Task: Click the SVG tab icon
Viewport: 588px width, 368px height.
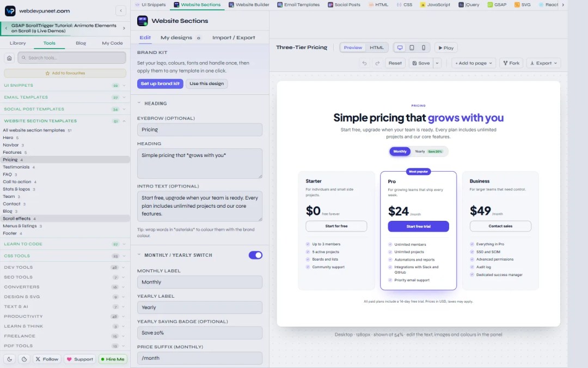Action: [x=517, y=4]
